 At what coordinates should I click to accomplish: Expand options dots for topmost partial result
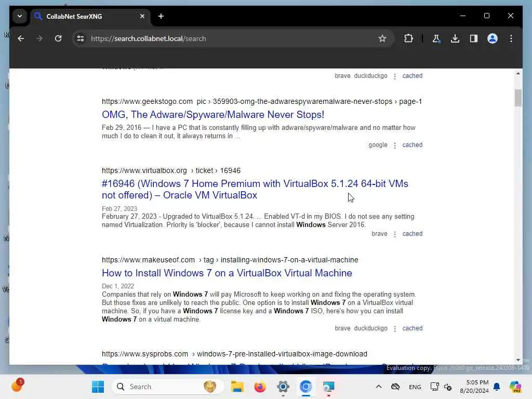pos(395,76)
